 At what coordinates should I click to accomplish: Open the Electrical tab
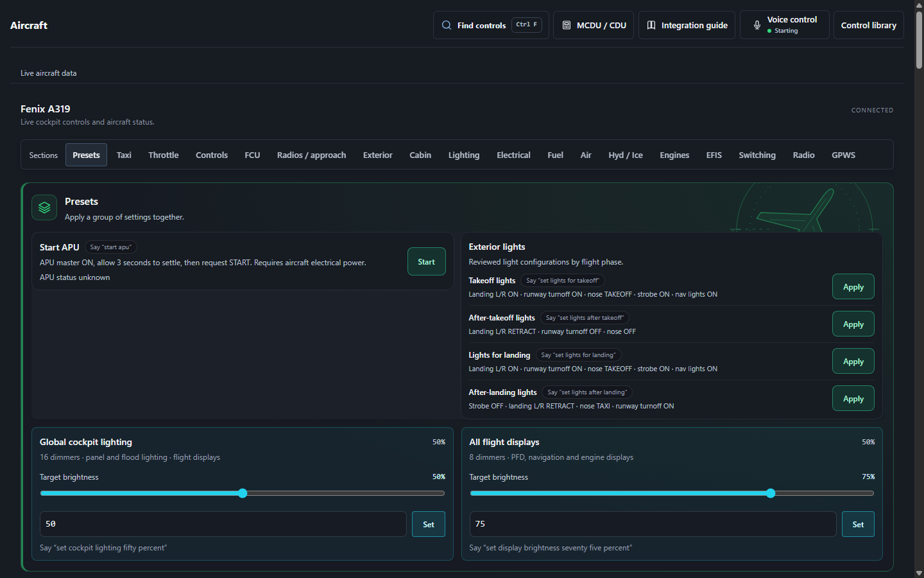(x=513, y=155)
